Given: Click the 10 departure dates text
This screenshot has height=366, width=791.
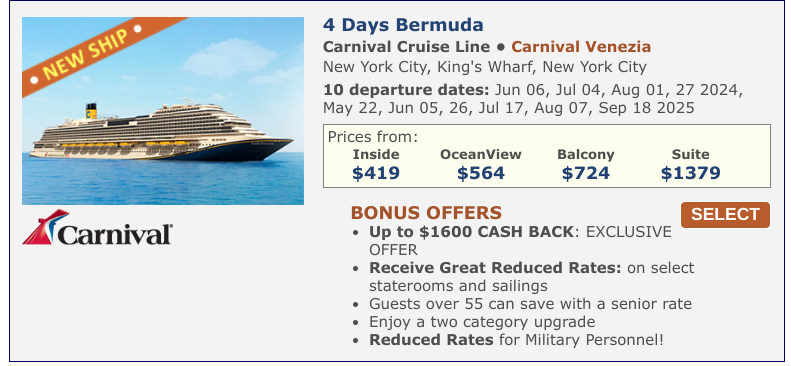Looking at the screenshot, I should [533, 99].
